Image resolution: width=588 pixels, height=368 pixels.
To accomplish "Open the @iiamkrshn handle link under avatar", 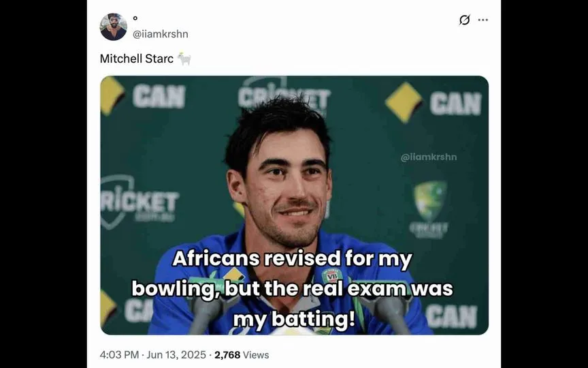I will pos(160,34).
